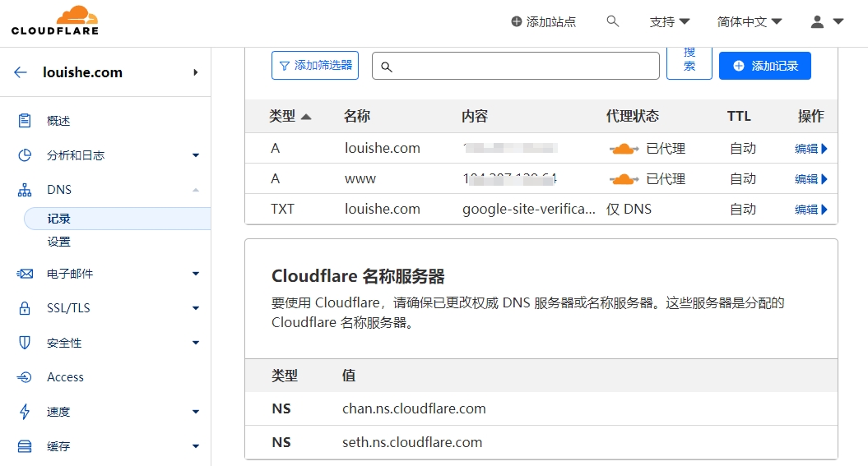Click the 添加站点 link
Viewport: 868px width, 466px height.
tap(543, 21)
